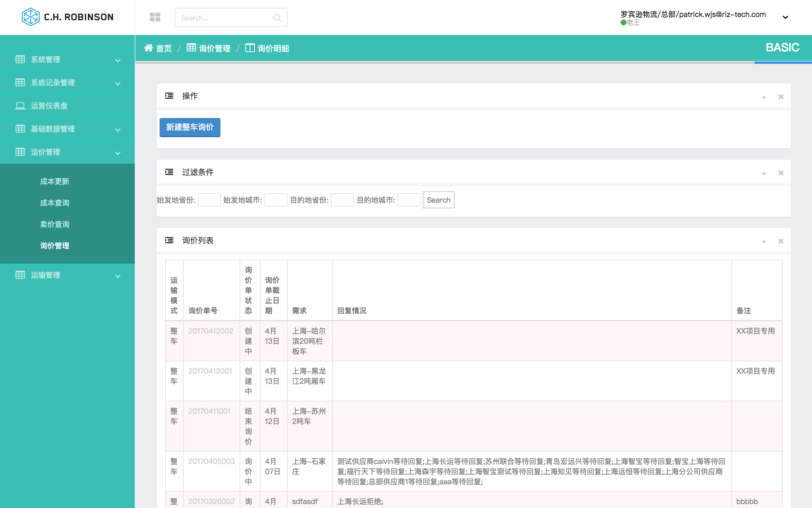
Task: Go to 询价管理 breadcrumb link
Action: tap(215, 48)
